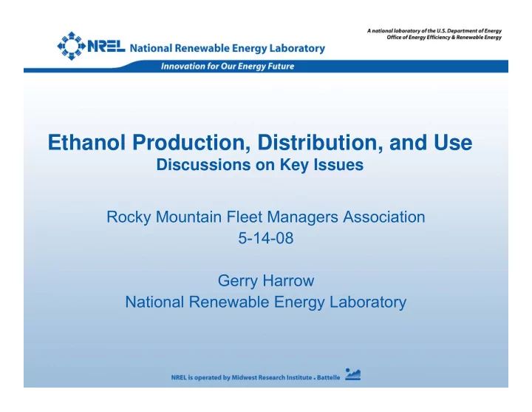Click the word 'Battelle' in footer

[328, 378]
